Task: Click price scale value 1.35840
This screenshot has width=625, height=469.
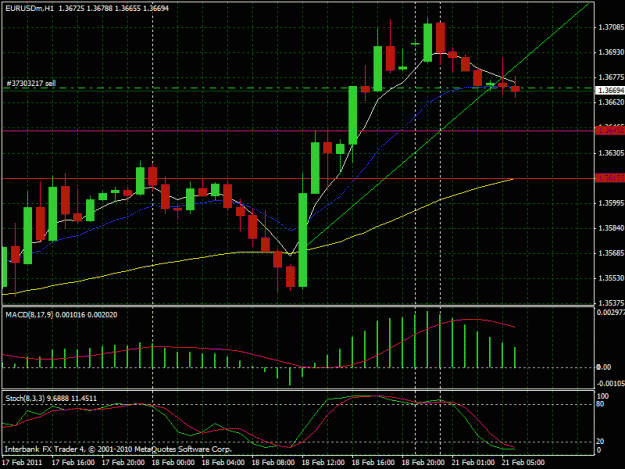Action: point(611,228)
